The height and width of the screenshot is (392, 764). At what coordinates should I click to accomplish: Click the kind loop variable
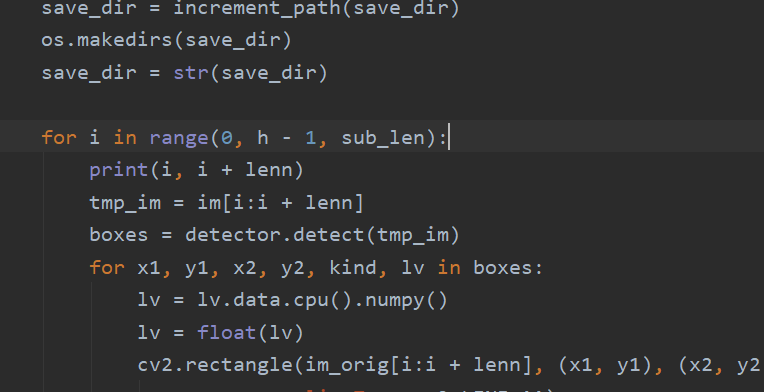point(353,268)
